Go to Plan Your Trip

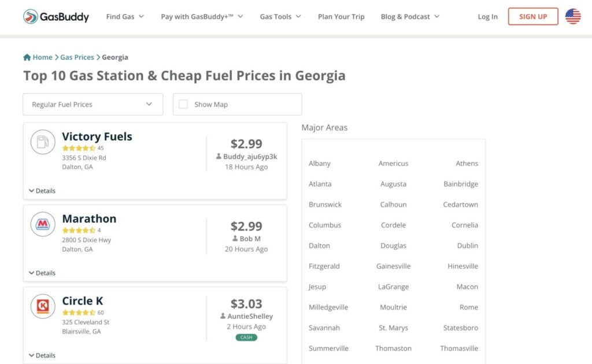tap(341, 17)
